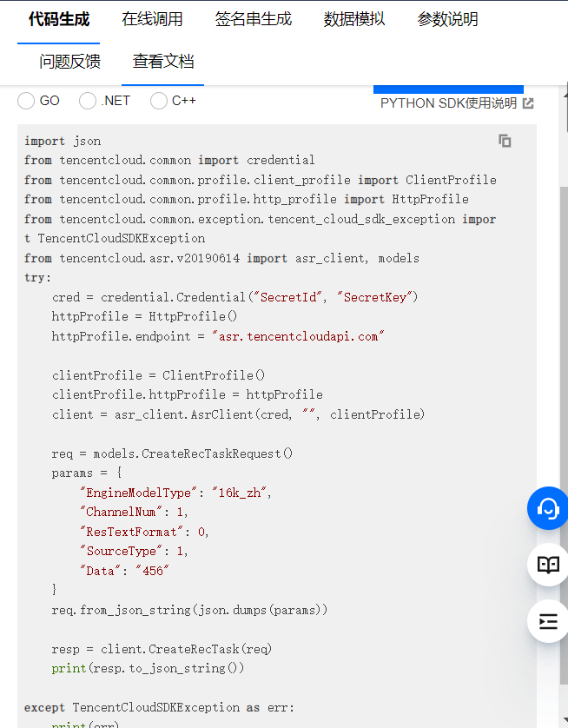
Task: Open PYTHON SDK docs via external link icon
Action: click(x=527, y=103)
